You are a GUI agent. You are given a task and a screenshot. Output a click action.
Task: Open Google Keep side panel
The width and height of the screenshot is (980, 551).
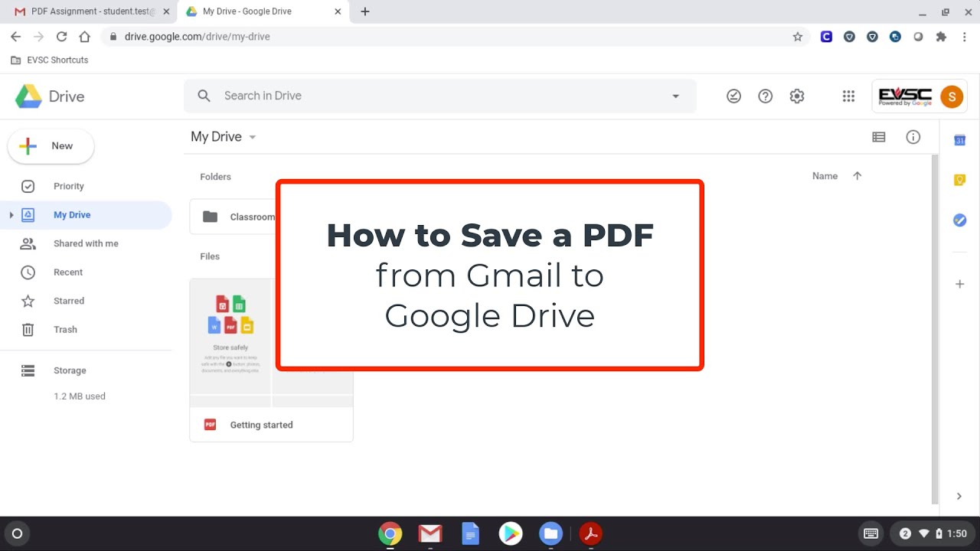[959, 180]
